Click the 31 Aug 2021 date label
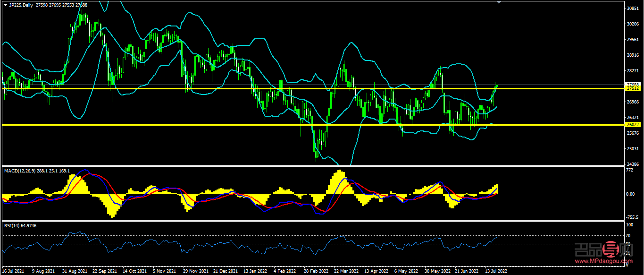The width and height of the screenshot is (644, 275). pos(75,272)
